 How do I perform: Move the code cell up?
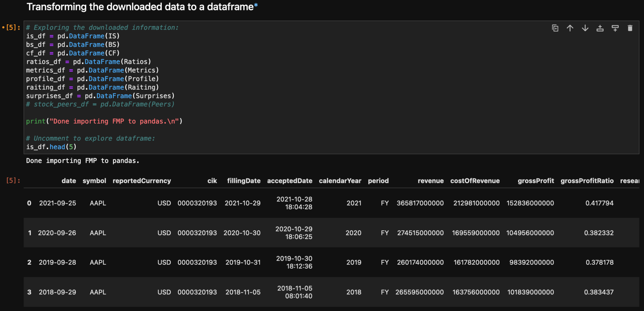570,28
